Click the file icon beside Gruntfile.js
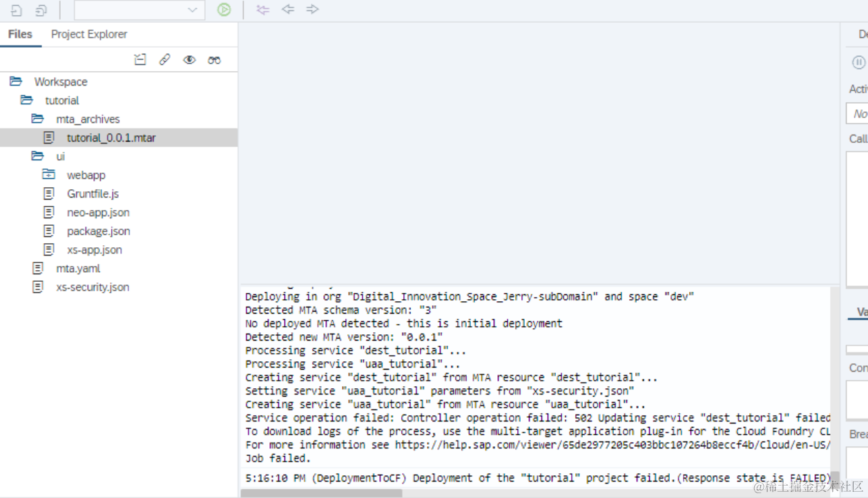The image size is (868, 498). pyautogui.click(x=48, y=193)
